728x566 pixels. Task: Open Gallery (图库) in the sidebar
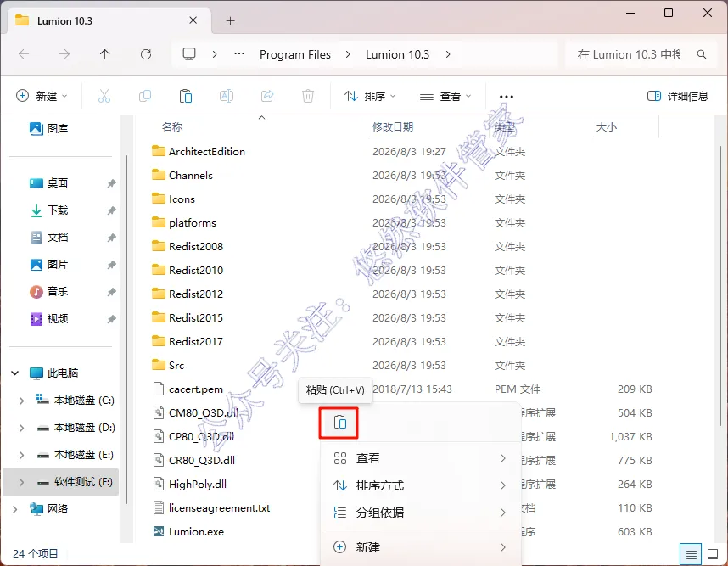tap(48, 128)
